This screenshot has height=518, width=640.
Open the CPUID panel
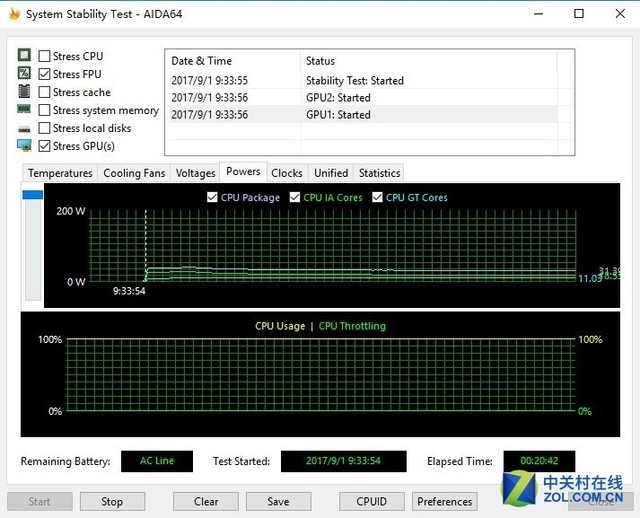tap(371, 501)
